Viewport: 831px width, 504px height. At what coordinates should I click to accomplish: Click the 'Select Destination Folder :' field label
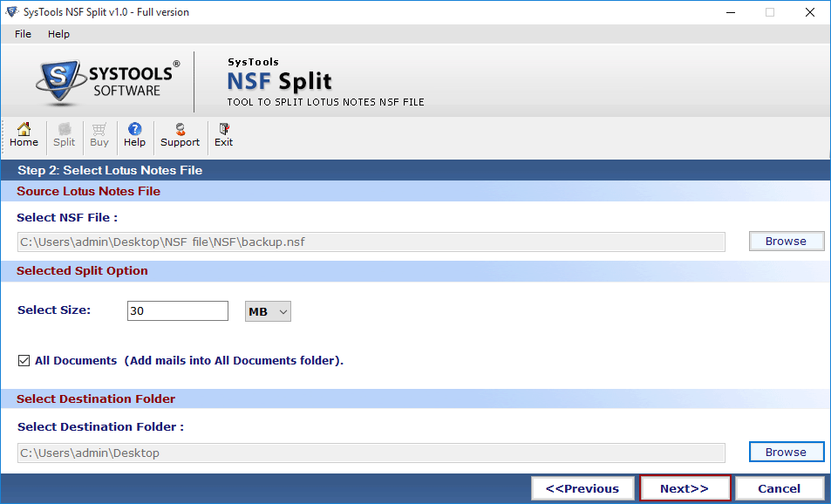[100, 427]
